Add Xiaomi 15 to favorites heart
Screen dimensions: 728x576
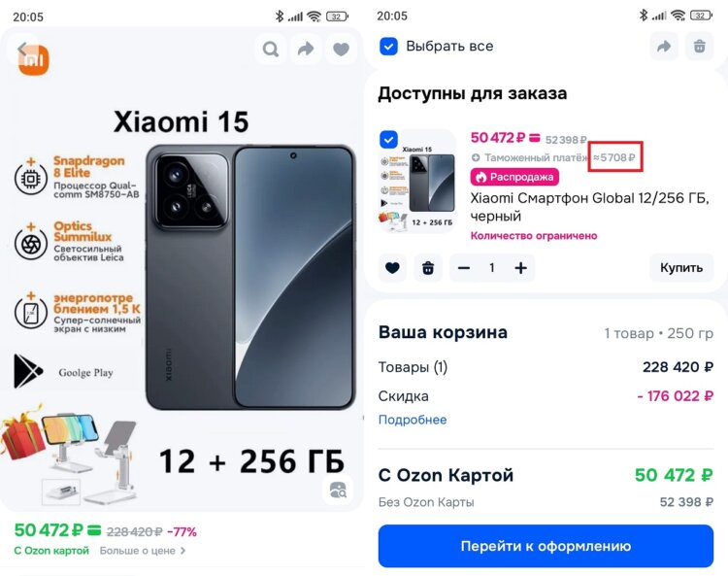coord(341,49)
